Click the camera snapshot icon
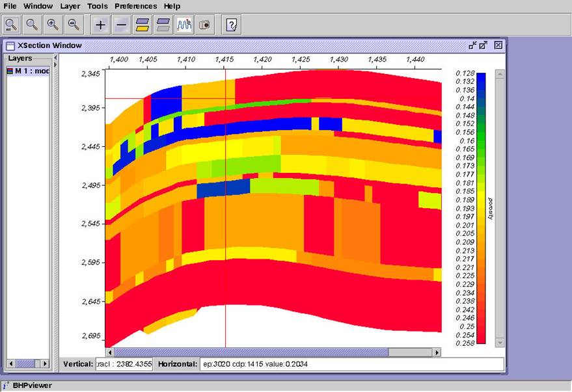This screenshot has height=392, width=572. click(204, 25)
